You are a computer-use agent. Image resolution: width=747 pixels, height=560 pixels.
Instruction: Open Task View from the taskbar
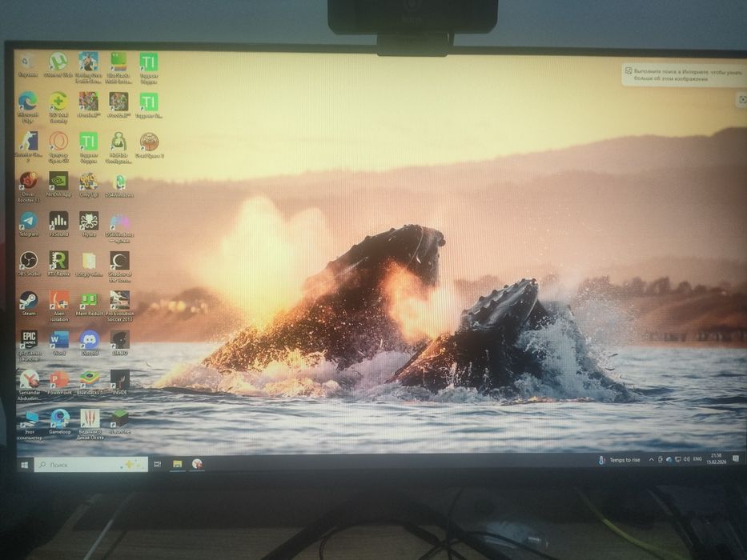[158, 464]
